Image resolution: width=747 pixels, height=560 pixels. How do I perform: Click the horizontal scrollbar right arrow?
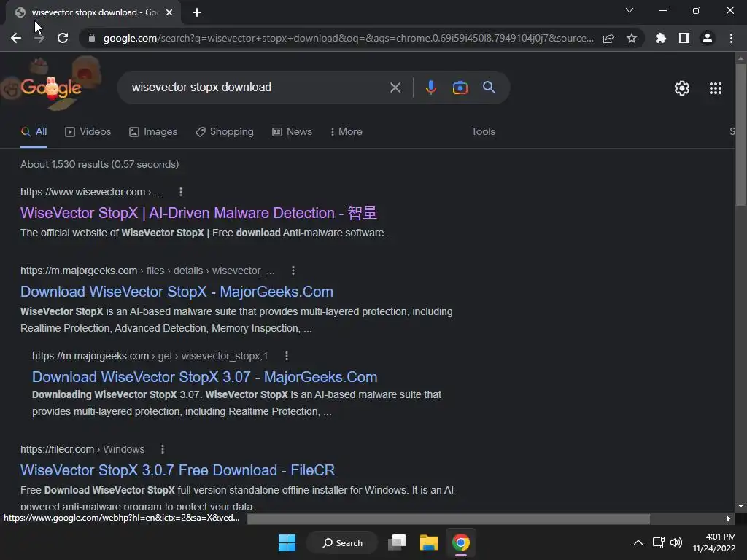(729, 518)
